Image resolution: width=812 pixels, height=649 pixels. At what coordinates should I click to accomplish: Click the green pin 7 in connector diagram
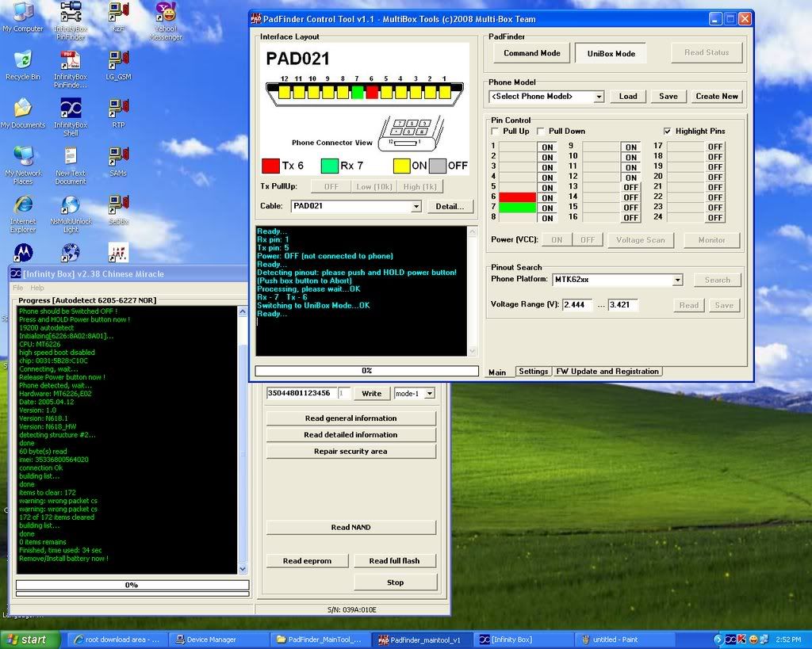pyautogui.click(x=358, y=92)
